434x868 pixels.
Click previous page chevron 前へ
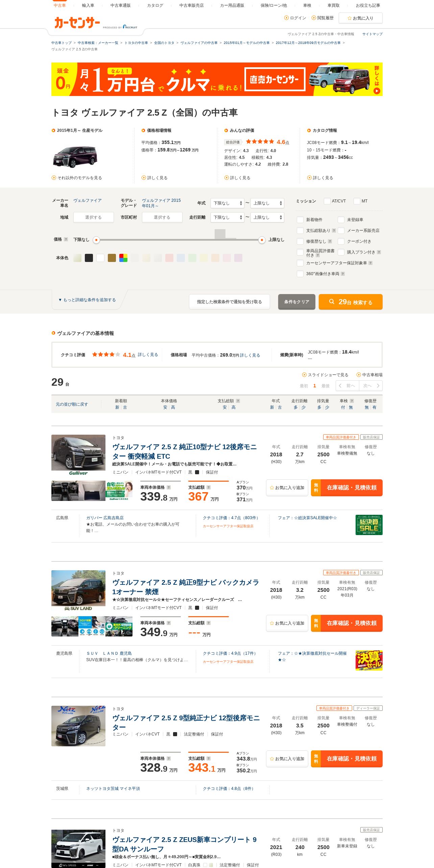pos(340,386)
